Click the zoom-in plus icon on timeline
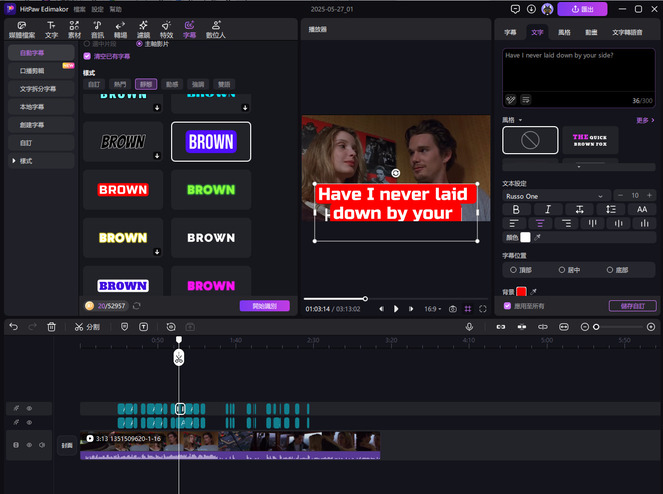The width and height of the screenshot is (663, 494). click(651, 327)
